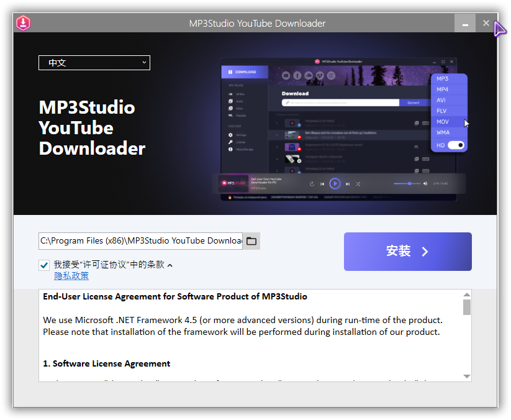The width and height of the screenshot is (511, 420).
Task: Click the MP3Studio logo in the title bar
Action: (x=23, y=23)
